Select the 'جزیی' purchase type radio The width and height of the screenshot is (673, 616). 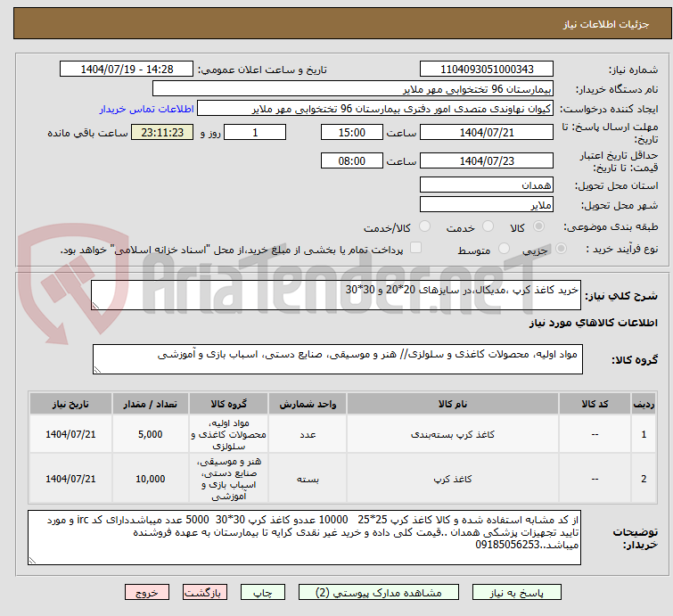click(x=561, y=249)
